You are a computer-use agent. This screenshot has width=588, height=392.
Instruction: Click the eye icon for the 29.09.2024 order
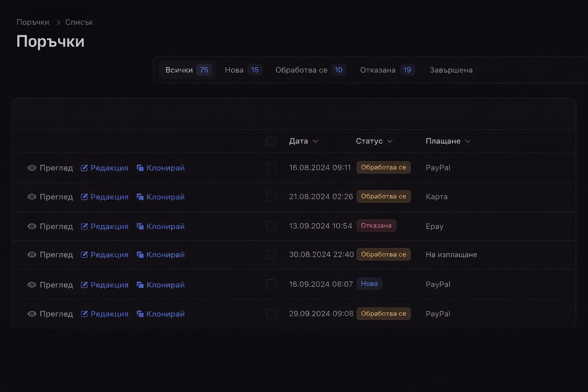point(32,314)
